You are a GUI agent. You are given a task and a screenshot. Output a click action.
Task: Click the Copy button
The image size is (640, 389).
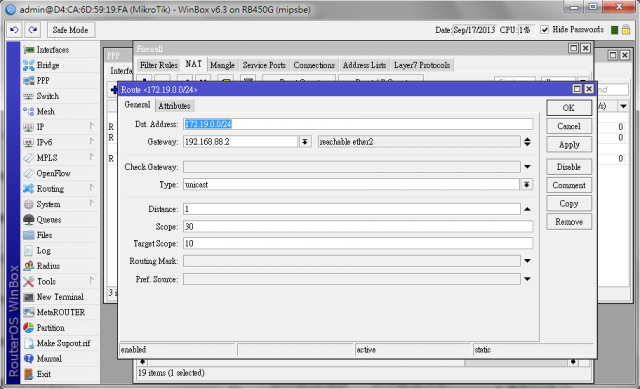click(569, 204)
